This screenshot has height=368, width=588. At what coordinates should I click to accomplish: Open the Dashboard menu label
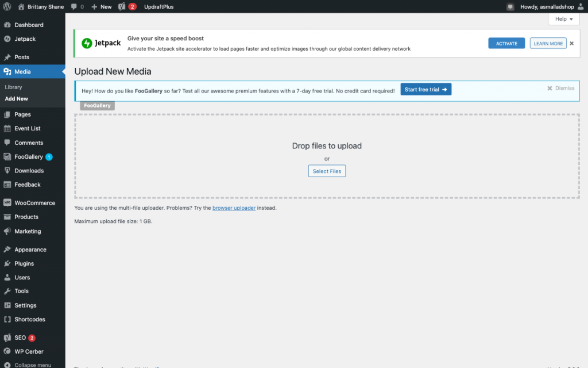coord(29,25)
